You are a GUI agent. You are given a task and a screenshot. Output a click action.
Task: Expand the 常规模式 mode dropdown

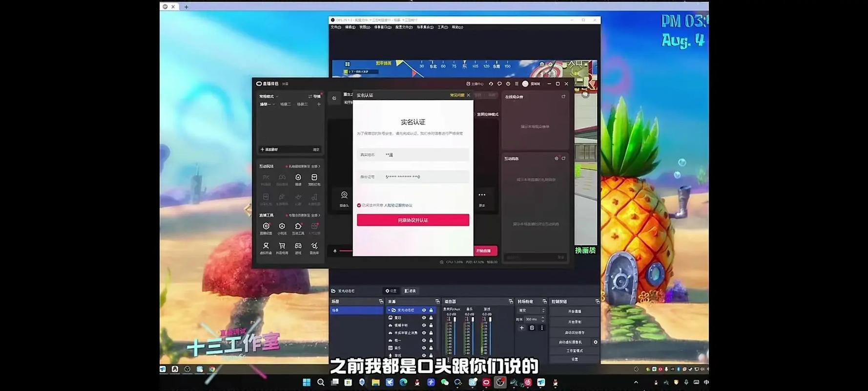[269, 96]
